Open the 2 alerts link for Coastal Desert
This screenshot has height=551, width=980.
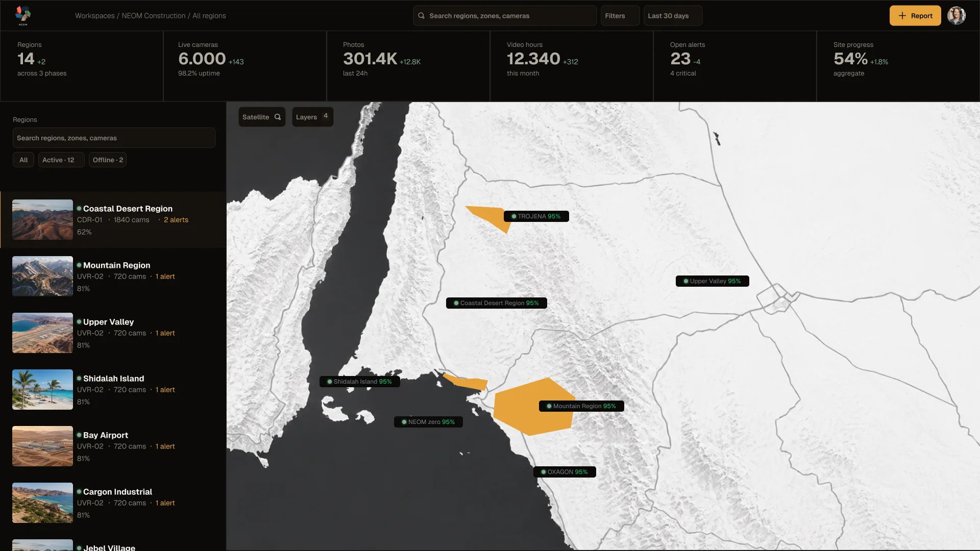coord(176,220)
